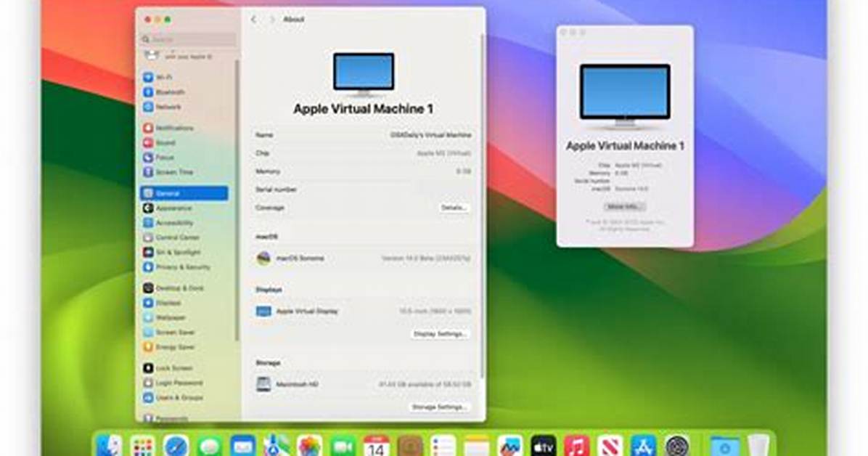The width and height of the screenshot is (868, 456).
Task: Open Mail from the Dock
Action: (x=243, y=446)
